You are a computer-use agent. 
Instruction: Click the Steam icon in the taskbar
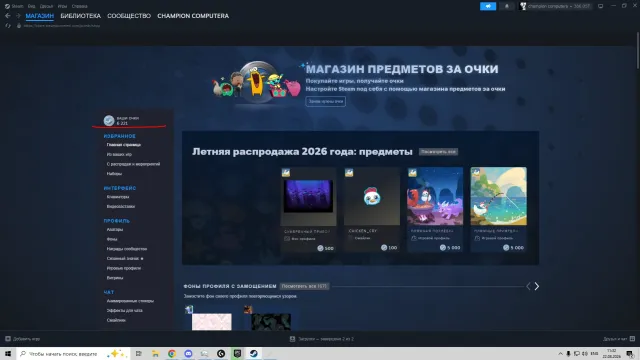253,353
